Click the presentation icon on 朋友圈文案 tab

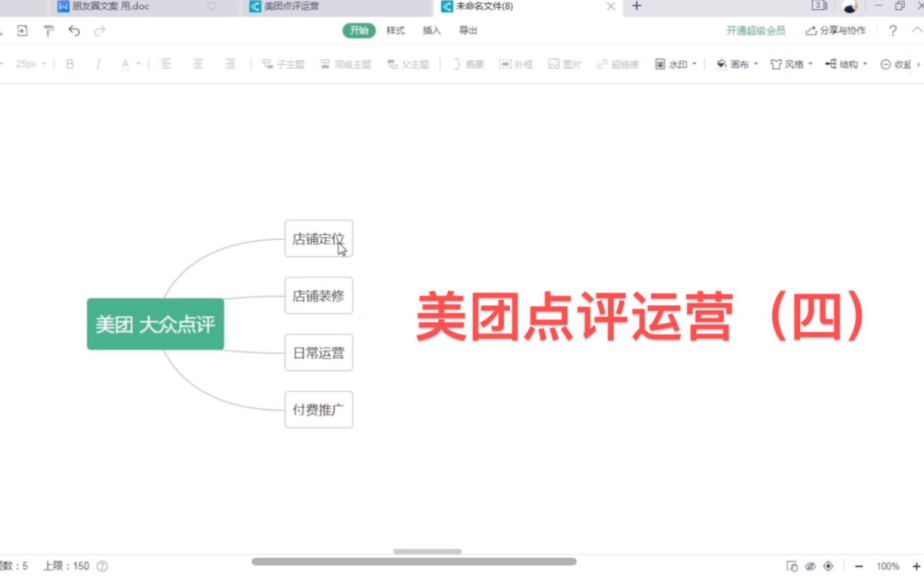[212, 6]
